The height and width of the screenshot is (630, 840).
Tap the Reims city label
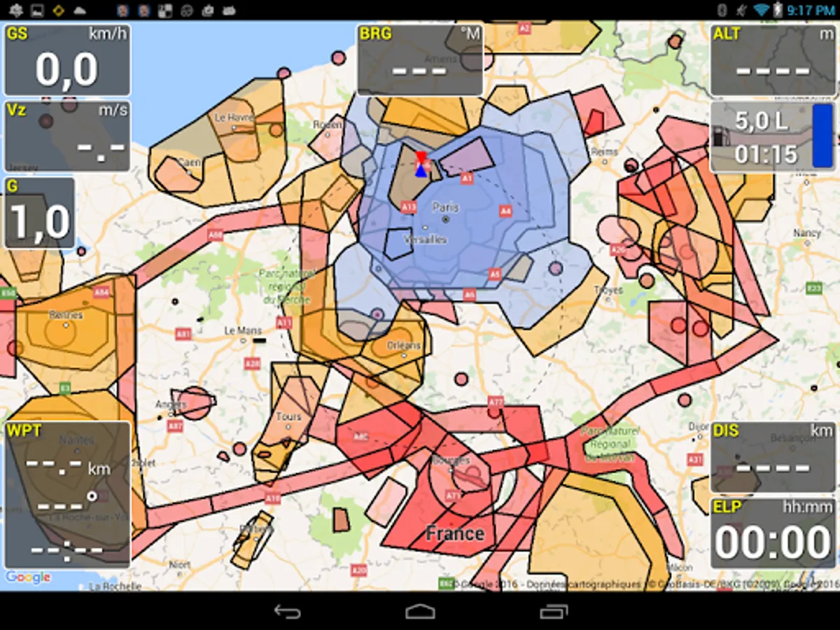pyautogui.click(x=605, y=152)
